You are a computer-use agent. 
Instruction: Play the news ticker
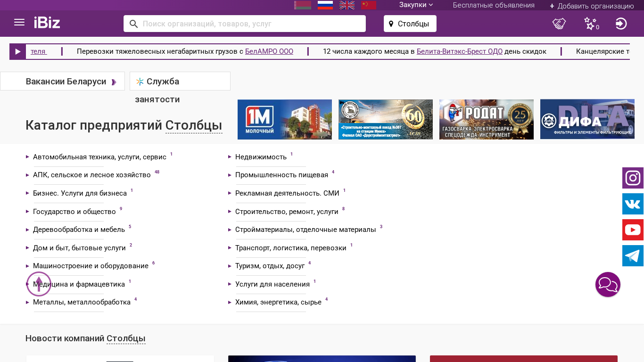click(x=18, y=52)
